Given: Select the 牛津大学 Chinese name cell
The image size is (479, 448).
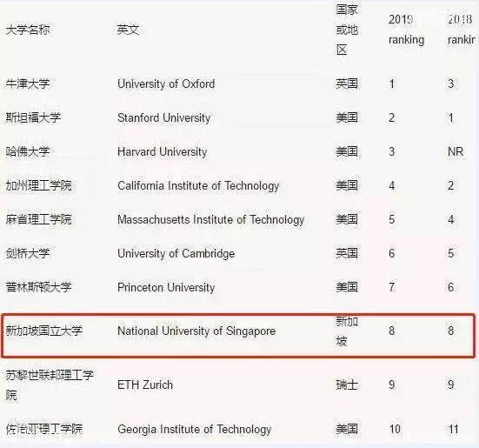Looking at the screenshot, I should tap(28, 84).
